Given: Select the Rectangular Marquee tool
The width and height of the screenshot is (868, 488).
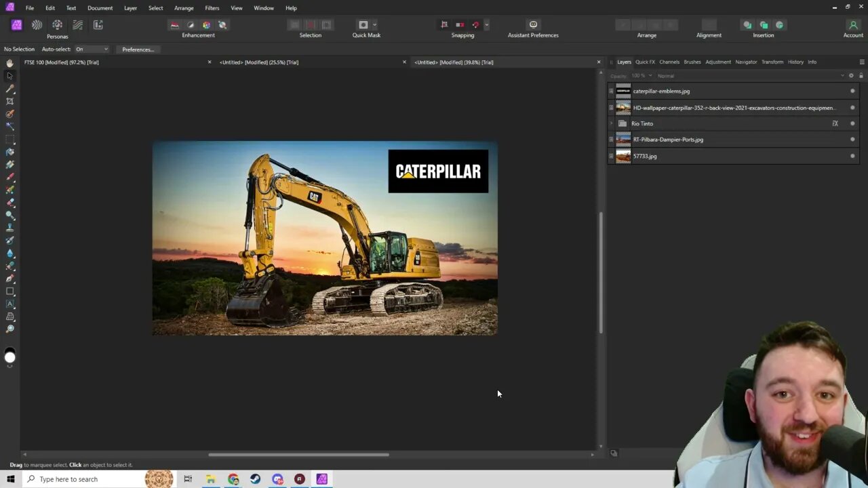Looking at the screenshot, I should pos(9,139).
